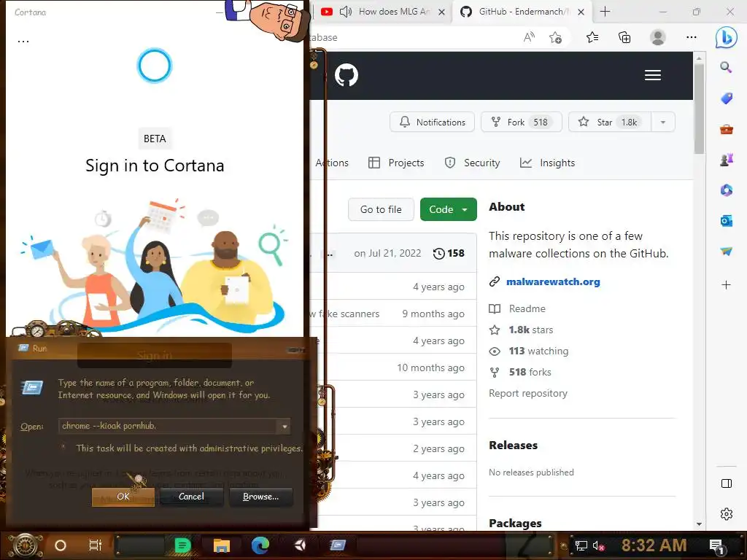Open the Packages heading link

click(515, 523)
